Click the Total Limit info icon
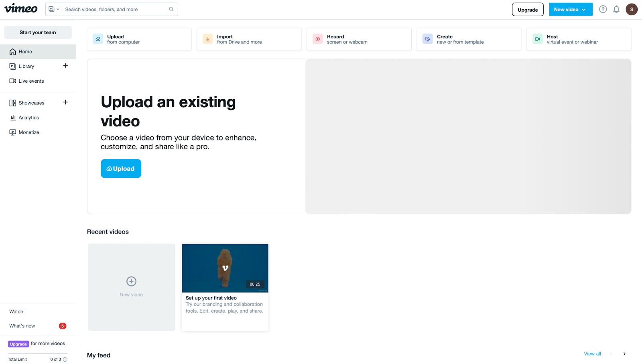 click(65, 360)
